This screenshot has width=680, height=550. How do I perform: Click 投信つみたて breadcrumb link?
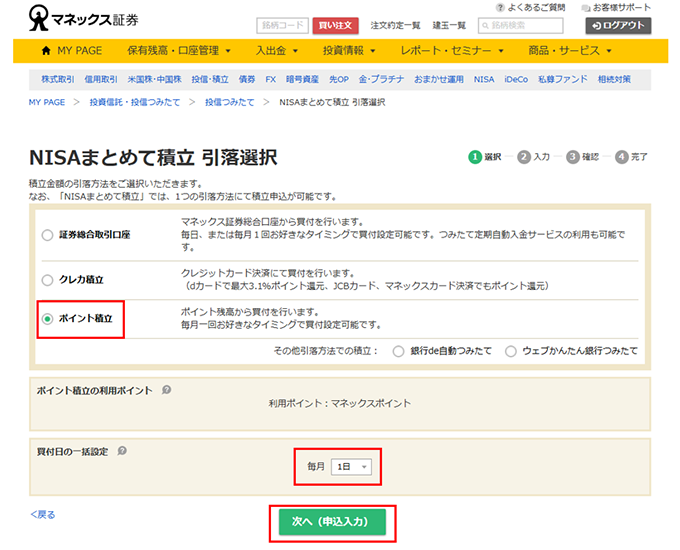click(x=229, y=102)
